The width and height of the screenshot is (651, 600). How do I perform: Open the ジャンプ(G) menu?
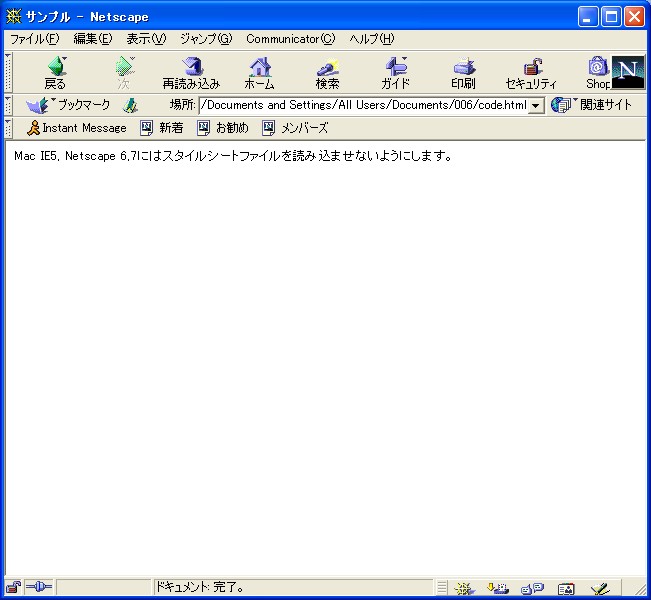pyautogui.click(x=206, y=39)
